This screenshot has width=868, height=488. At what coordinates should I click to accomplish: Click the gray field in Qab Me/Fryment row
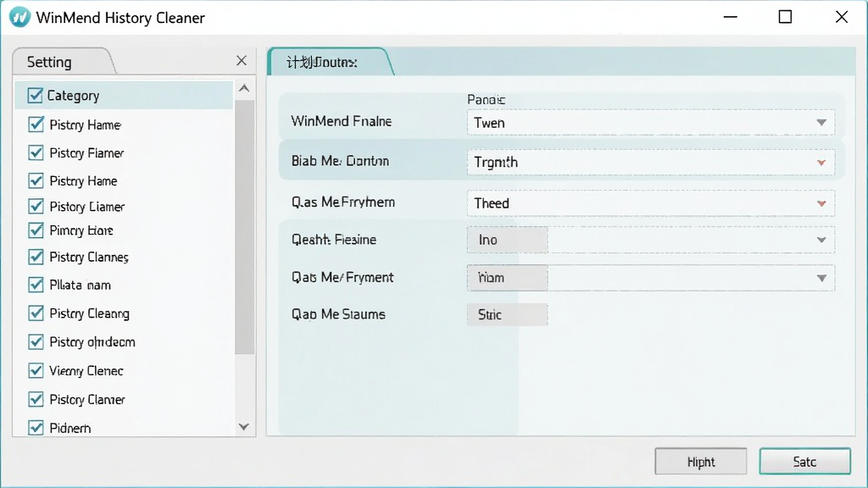(x=507, y=277)
